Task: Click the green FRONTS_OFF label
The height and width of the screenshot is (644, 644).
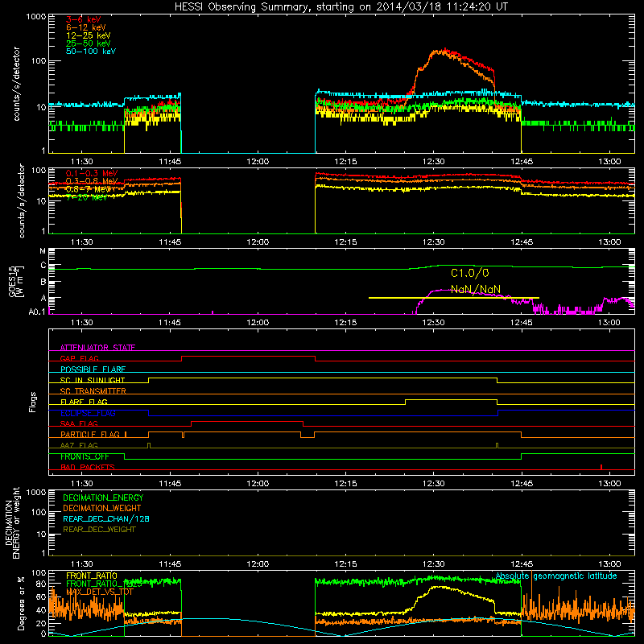Action: [x=85, y=456]
